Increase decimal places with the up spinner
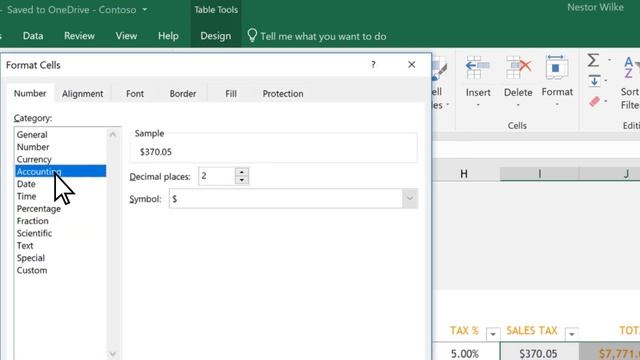Image resolution: width=640 pixels, height=360 pixels. click(242, 172)
